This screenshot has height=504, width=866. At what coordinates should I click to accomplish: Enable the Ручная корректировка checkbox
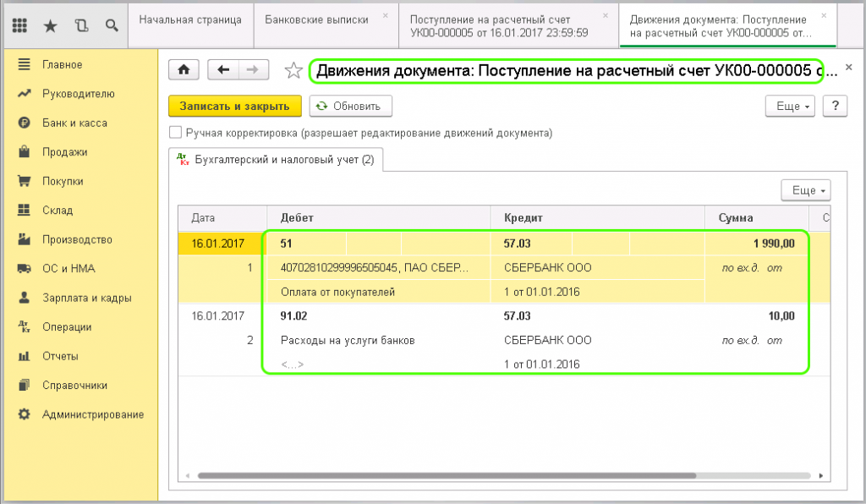(176, 133)
